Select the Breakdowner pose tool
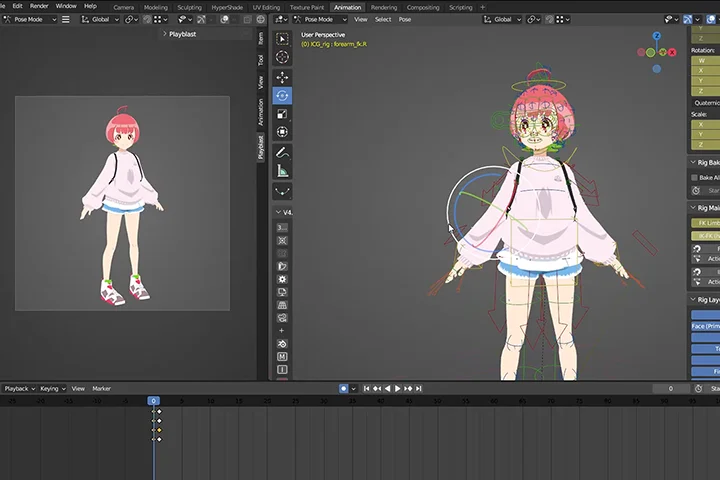The image size is (720, 480). tap(282, 191)
